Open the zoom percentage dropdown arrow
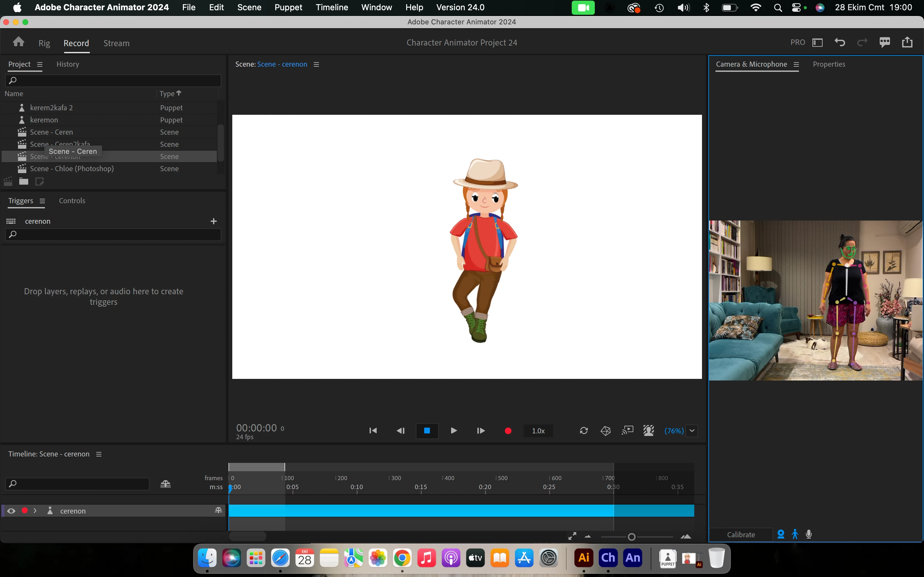924x577 pixels. 692,431
